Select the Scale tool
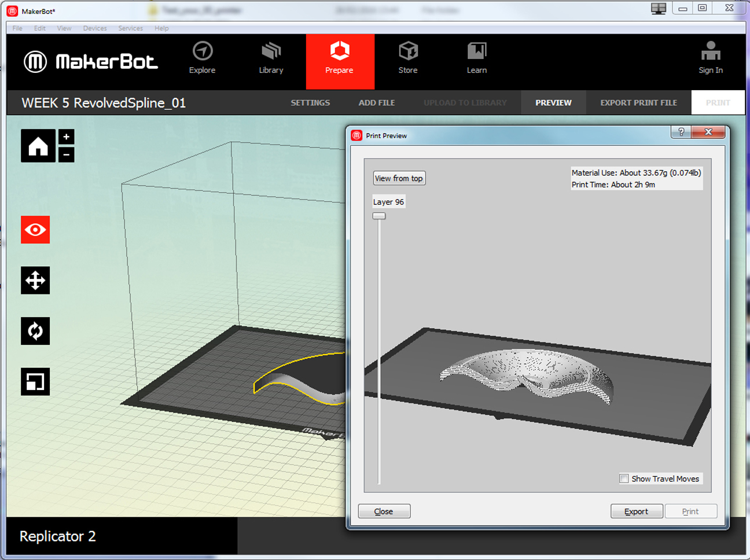Viewport: 750px width, 560px height. (x=35, y=382)
